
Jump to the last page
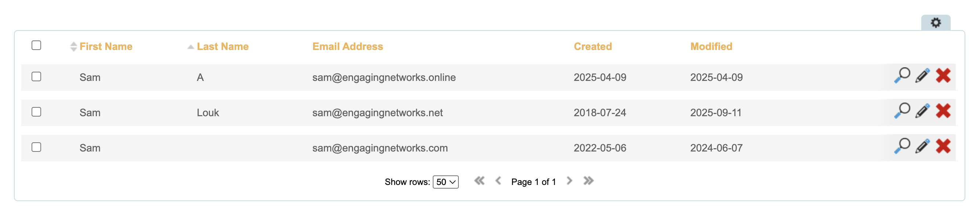click(x=588, y=181)
